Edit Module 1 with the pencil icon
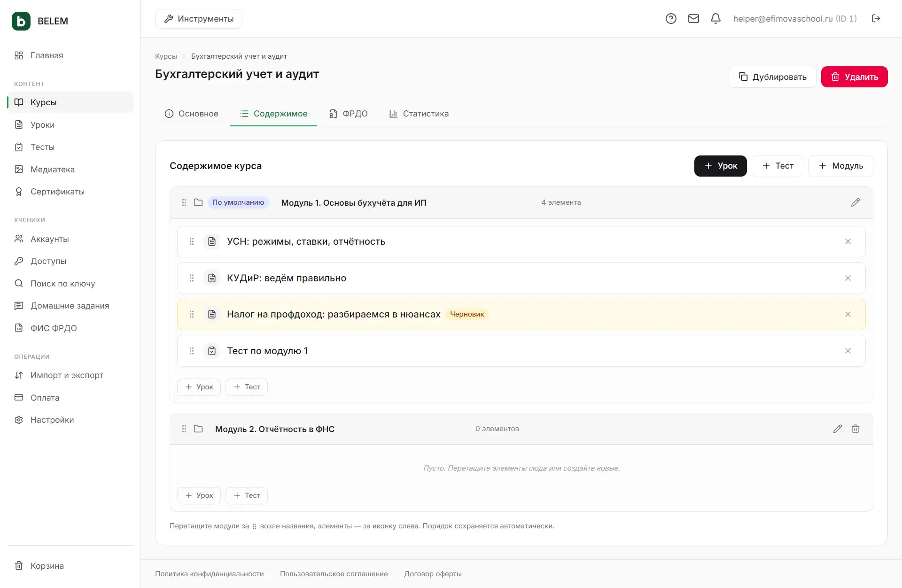 point(855,202)
